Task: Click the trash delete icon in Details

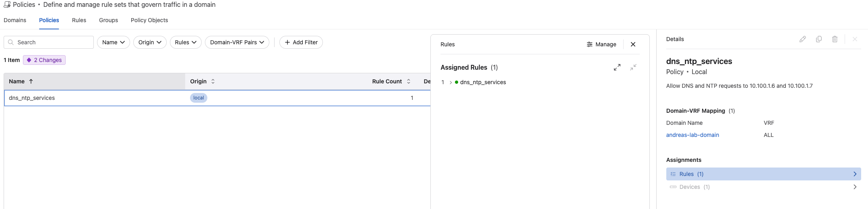Action: (x=835, y=39)
